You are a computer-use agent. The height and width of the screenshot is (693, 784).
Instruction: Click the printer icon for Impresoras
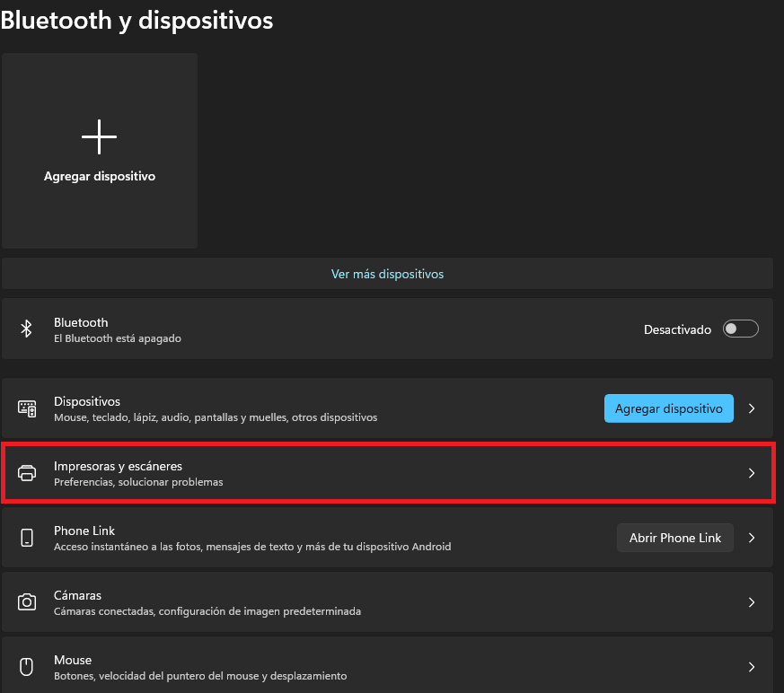(27, 473)
